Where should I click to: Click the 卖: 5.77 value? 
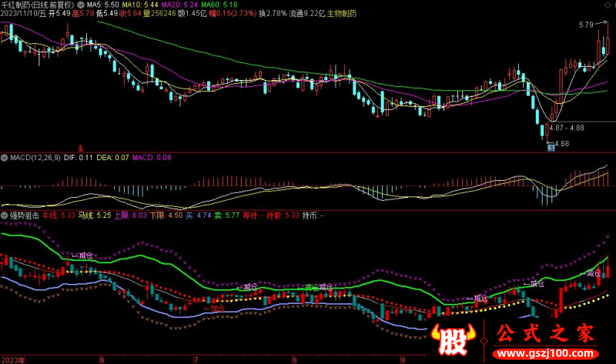pos(226,215)
